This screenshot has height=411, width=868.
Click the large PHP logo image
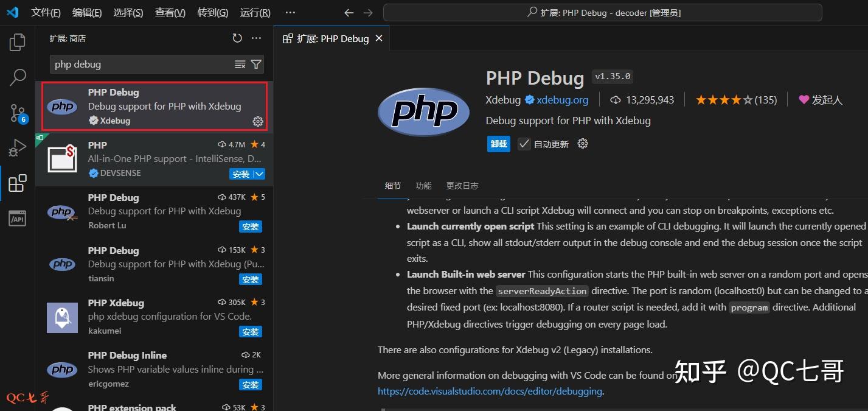[x=423, y=111]
